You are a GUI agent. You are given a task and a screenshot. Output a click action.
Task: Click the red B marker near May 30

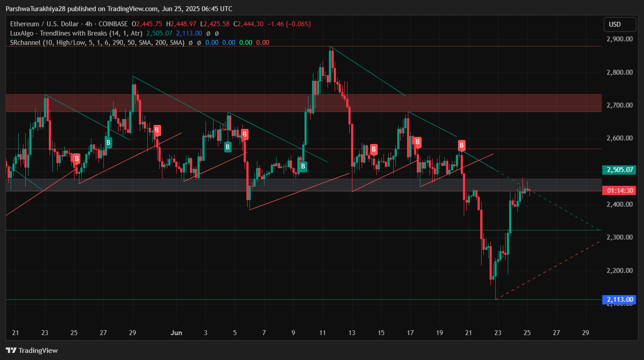pos(157,130)
